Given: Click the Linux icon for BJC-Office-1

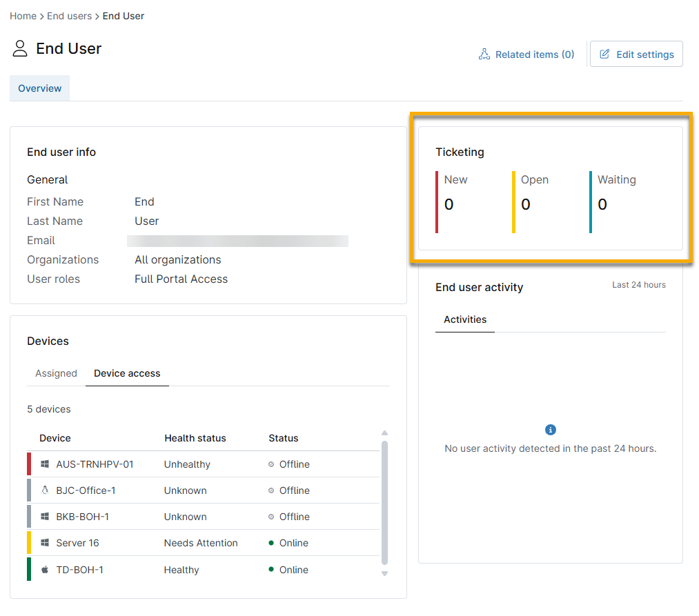Looking at the screenshot, I should (x=45, y=490).
